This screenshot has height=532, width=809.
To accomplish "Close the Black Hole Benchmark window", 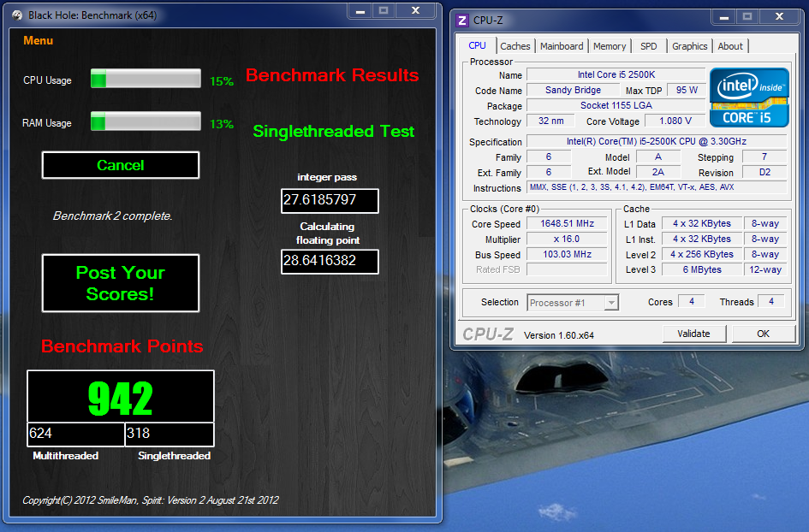I will coord(415,11).
